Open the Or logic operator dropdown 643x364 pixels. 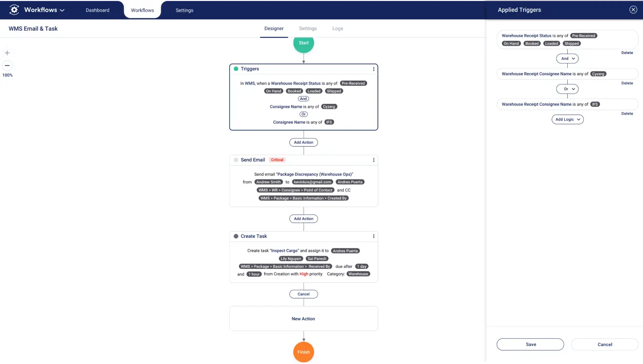(567, 89)
